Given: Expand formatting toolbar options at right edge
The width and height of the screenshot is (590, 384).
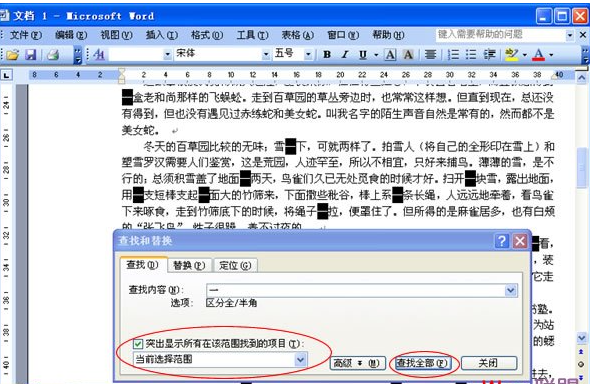Looking at the screenshot, I should [x=585, y=55].
